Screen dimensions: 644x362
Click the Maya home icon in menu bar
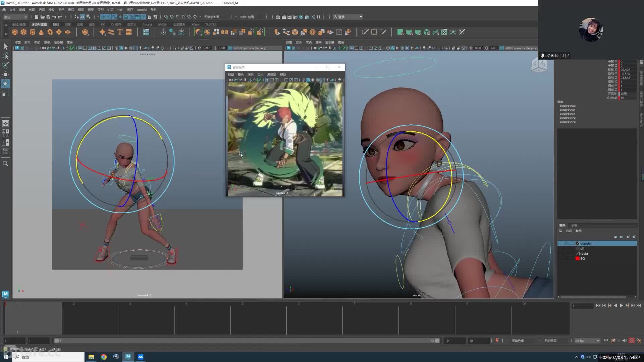(x=4, y=10)
